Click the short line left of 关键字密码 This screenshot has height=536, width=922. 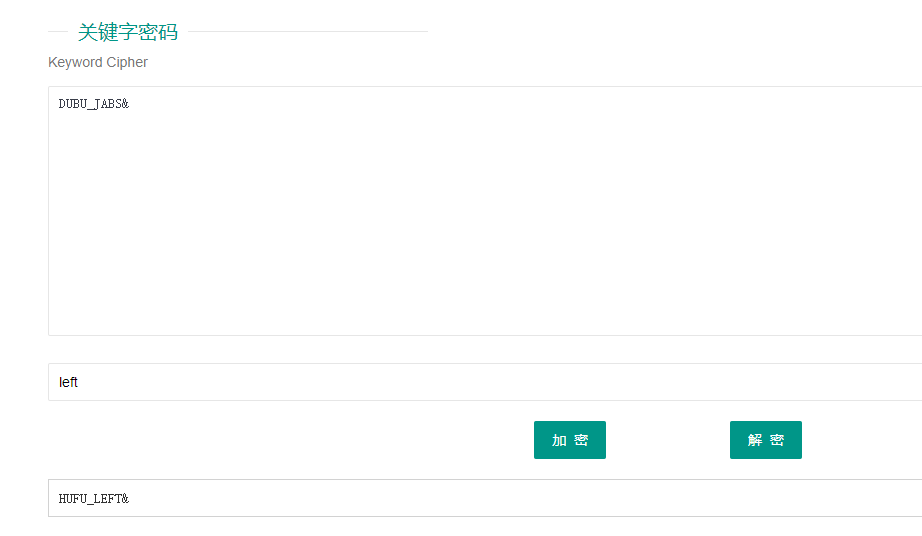[x=58, y=32]
